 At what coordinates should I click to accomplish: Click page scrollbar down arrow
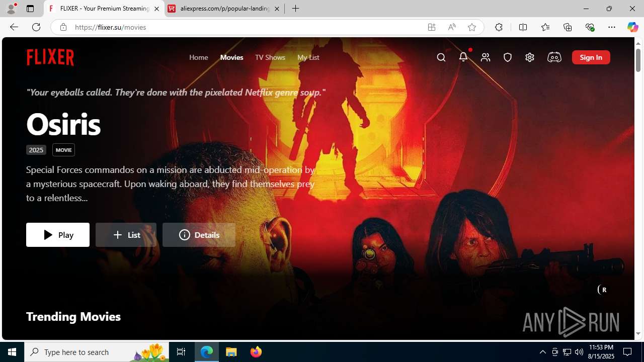[638, 333]
